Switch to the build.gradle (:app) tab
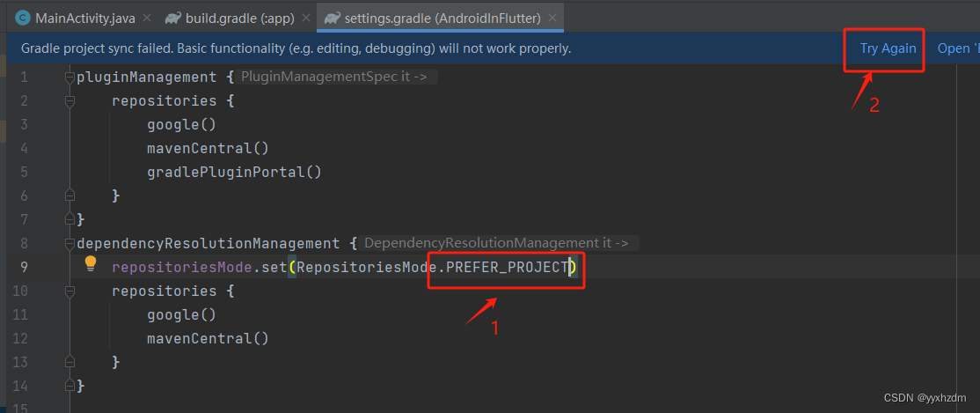 (x=239, y=18)
